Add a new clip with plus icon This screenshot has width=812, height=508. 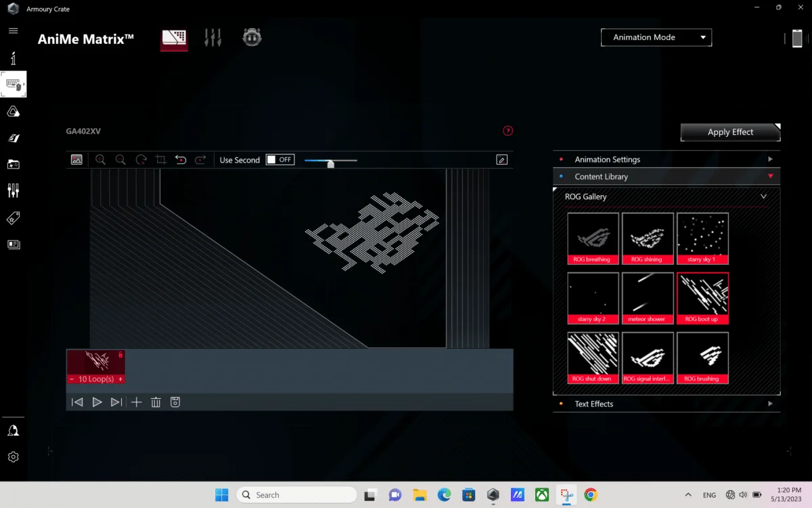(136, 402)
